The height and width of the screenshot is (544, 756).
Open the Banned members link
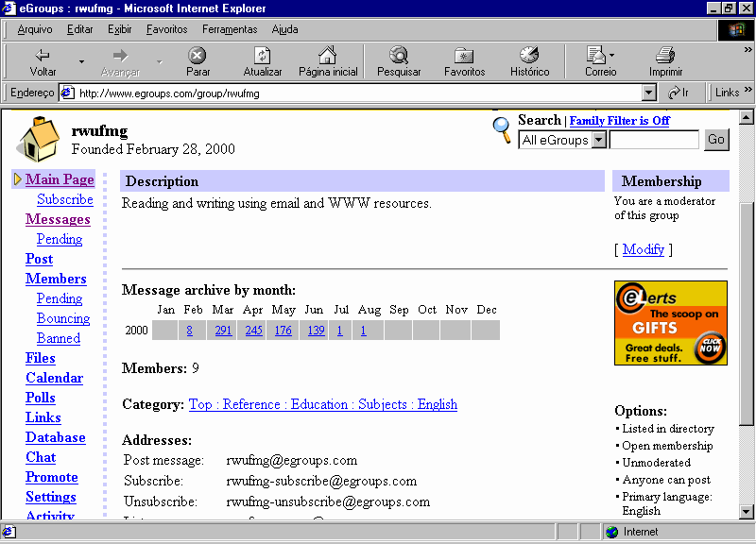click(x=59, y=338)
